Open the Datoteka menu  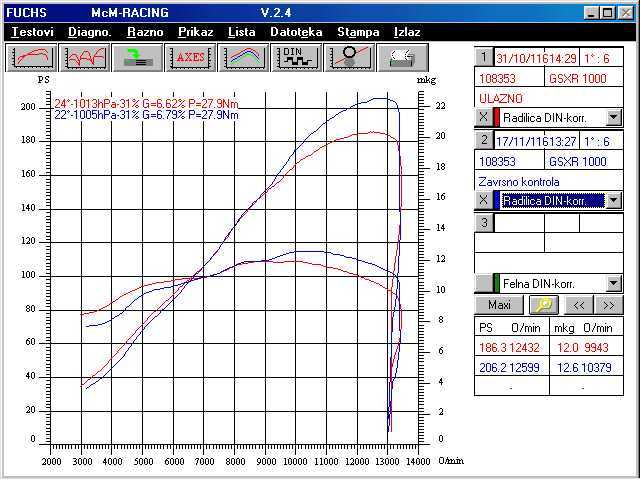(296, 32)
